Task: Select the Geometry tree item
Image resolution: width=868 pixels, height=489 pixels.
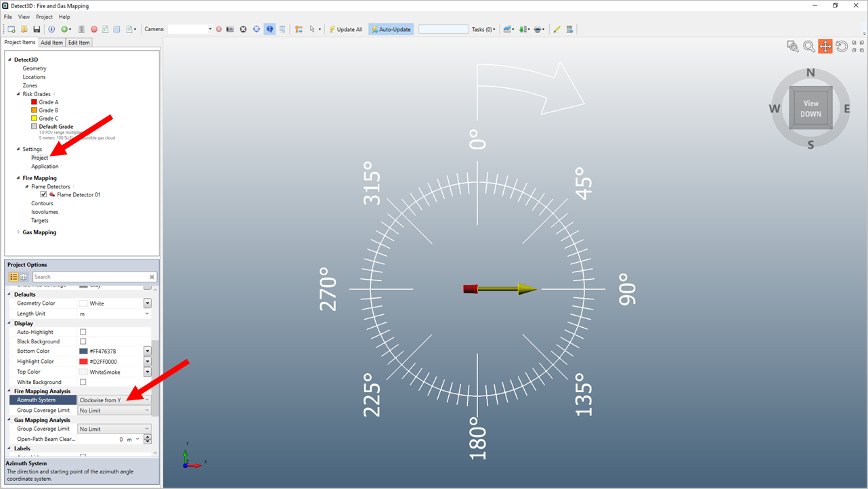Action: tap(35, 68)
